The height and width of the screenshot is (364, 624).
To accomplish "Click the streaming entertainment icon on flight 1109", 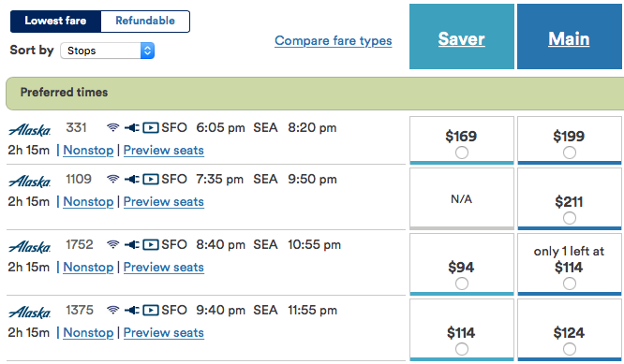I will (x=151, y=180).
